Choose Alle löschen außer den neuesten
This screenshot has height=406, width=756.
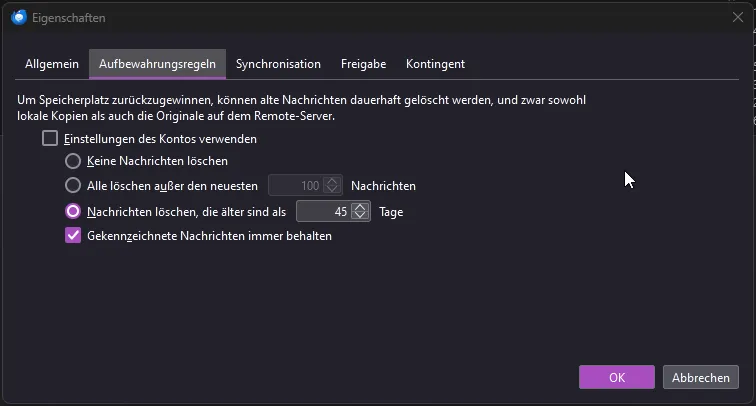pos(73,185)
